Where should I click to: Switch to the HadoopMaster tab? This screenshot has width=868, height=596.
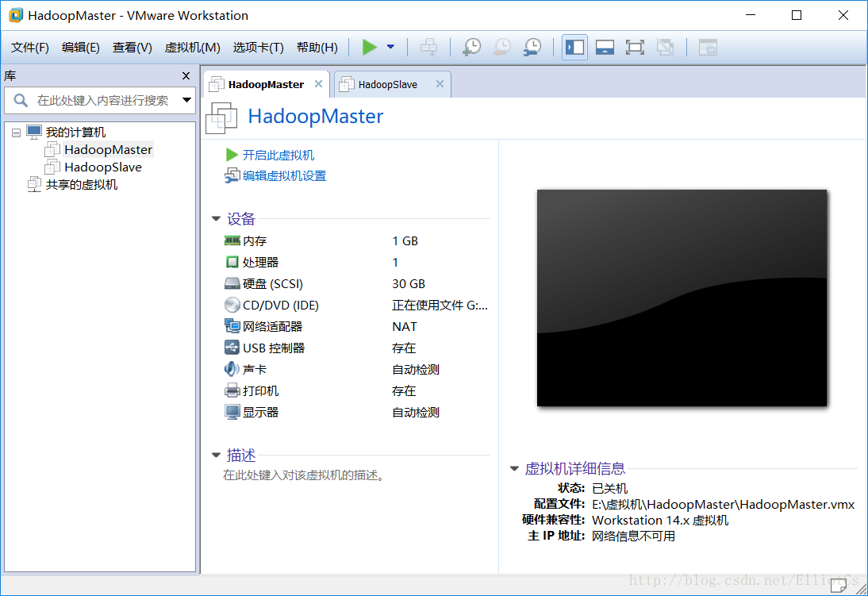point(266,84)
